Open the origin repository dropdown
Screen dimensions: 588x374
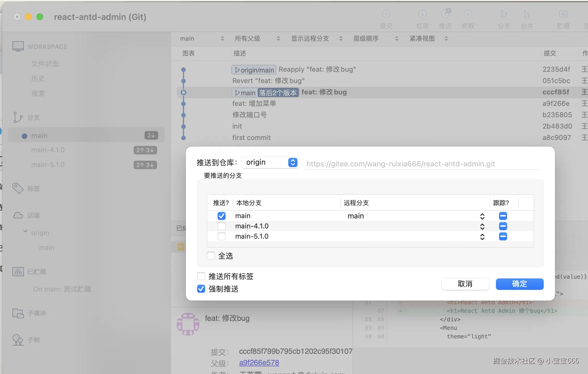[x=270, y=162]
